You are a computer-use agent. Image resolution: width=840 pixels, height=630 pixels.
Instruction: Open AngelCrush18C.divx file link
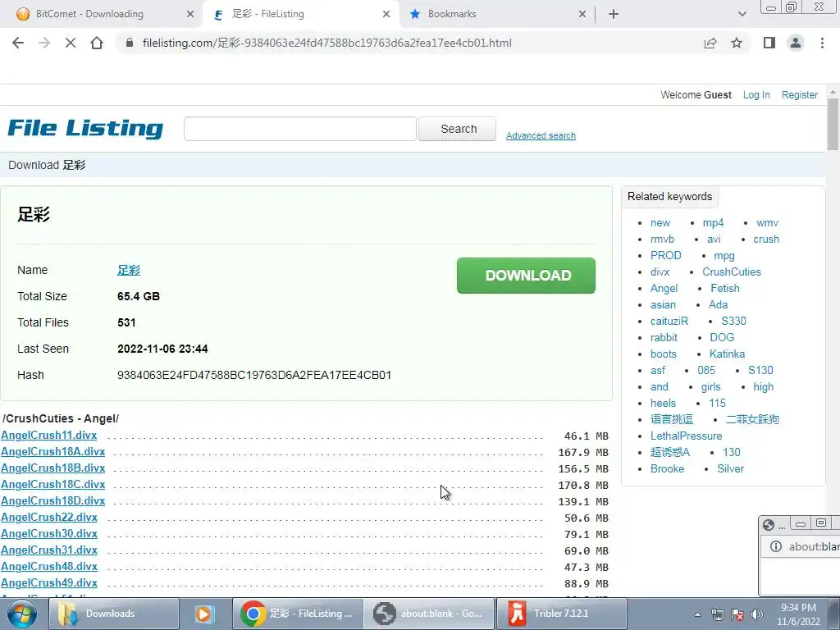pyautogui.click(x=53, y=484)
